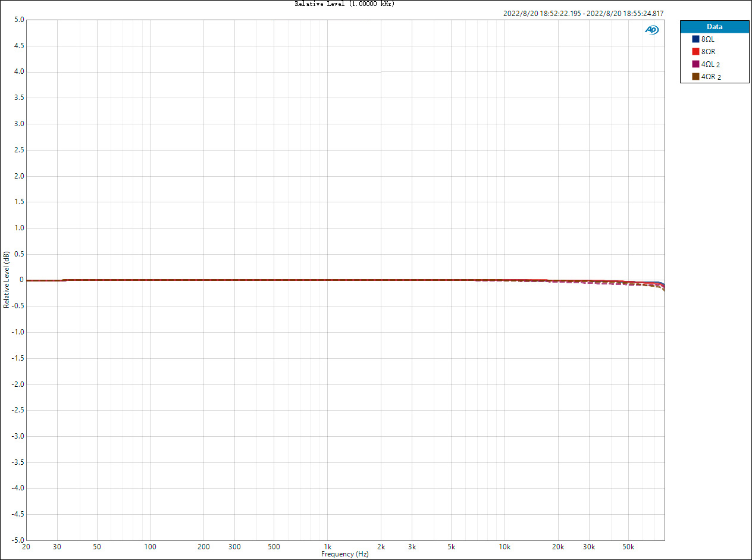Image resolution: width=752 pixels, height=560 pixels.
Task: Click the AP logo in the graph corner
Action: tap(652, 30)
